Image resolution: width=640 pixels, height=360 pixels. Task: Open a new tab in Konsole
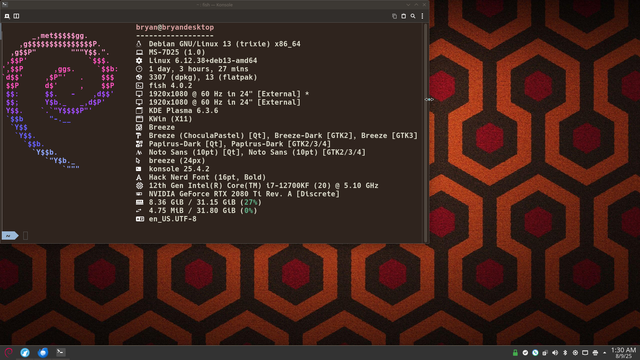(x=7, y=16)
